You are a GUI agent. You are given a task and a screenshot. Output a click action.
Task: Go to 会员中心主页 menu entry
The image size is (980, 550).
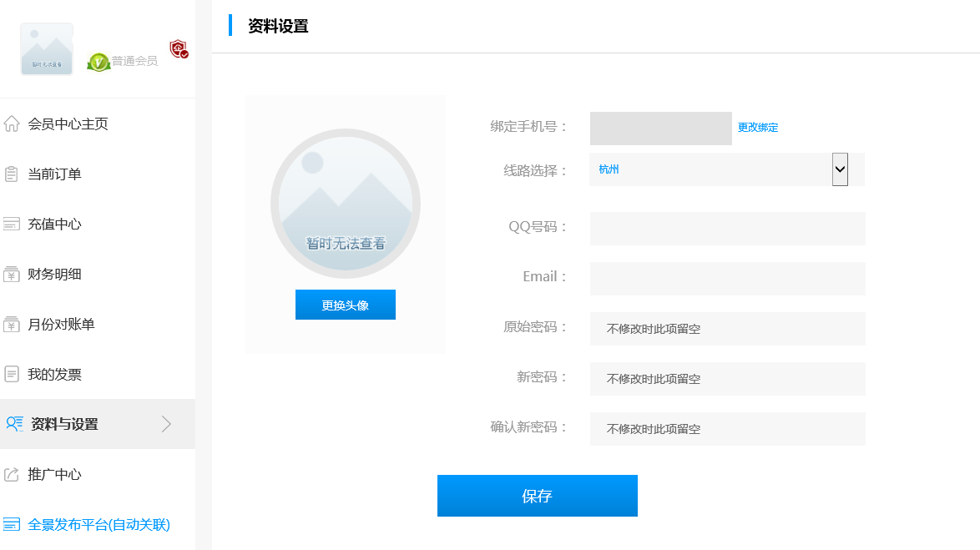pos(68,124)
